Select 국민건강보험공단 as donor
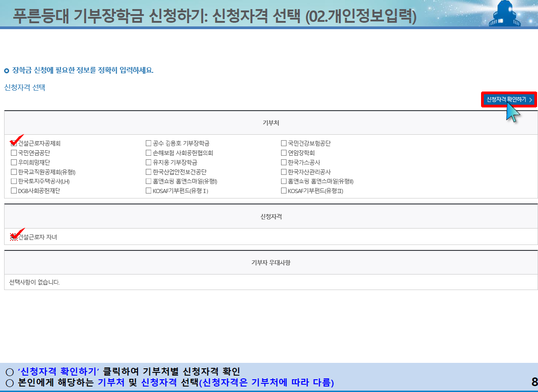Screen dimensions: 538x392 pyautogui.click(x=283, y=143)
